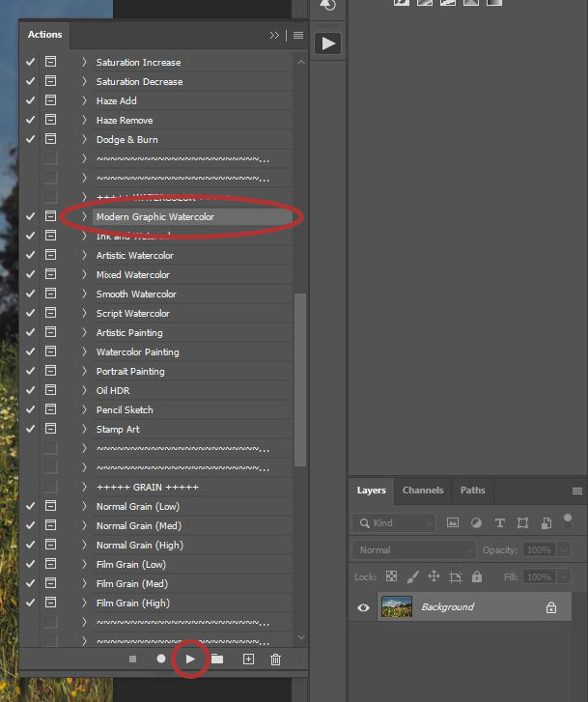Toggle the checkmark for Saturation Increase action
Viewport: 588px width, 702px height.
30,62
